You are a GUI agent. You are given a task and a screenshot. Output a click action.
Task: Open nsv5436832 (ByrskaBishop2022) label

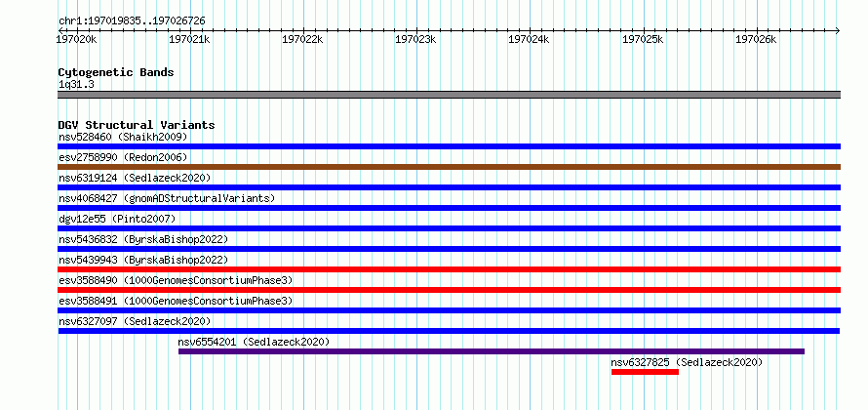tap(143, 239)
